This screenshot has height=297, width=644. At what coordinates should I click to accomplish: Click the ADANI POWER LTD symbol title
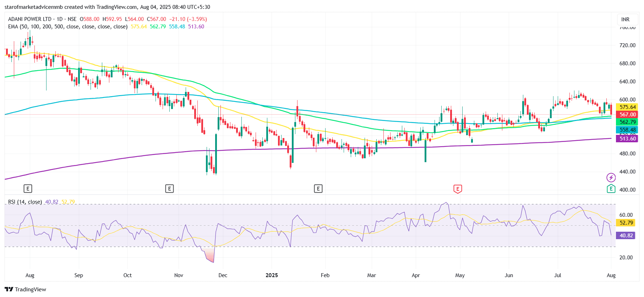pos(30,19)
